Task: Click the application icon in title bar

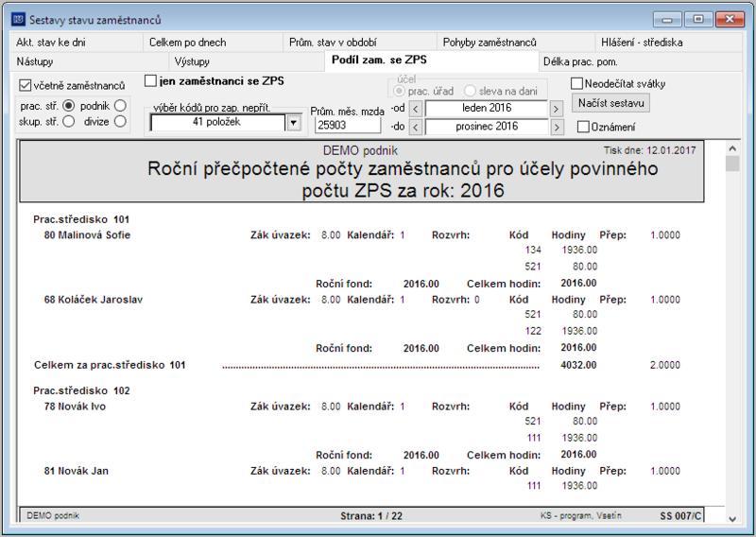Action: point(18,20)
